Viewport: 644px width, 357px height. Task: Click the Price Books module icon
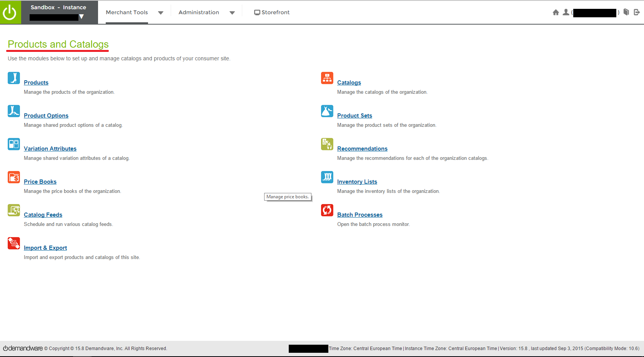14,177
